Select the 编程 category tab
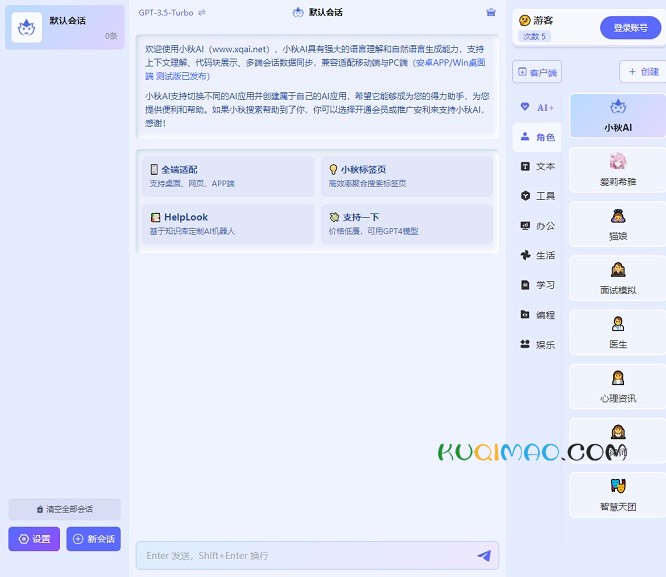Image resolution: width=666 pixels, height=577 pixels. click(x=537, y=315)
